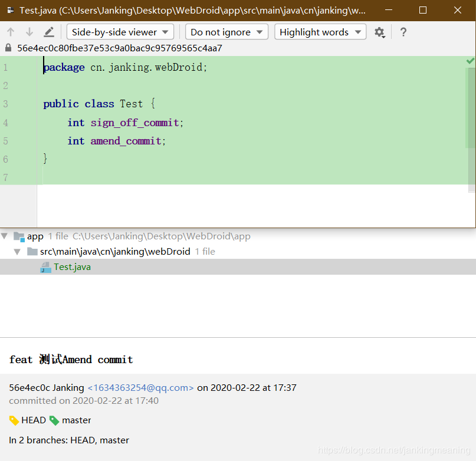The width and height of the screenshot is (476, 461).
Task: Maximize the Test.java diff window
Action: [423, 11]
